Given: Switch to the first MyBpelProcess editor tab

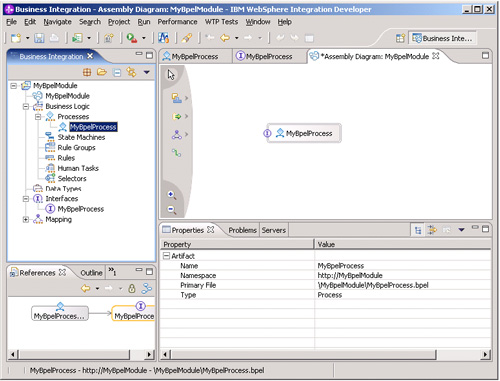Looking at the screenshot, I should click(x=195, y=57).
